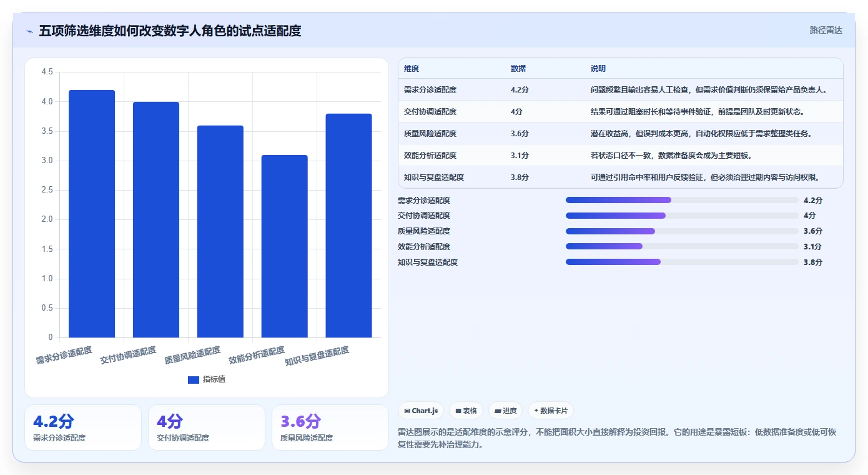
Task: Click the 知识与复盘适配度 progress bar reading 3.8分
Action: (x=682, y=262)
